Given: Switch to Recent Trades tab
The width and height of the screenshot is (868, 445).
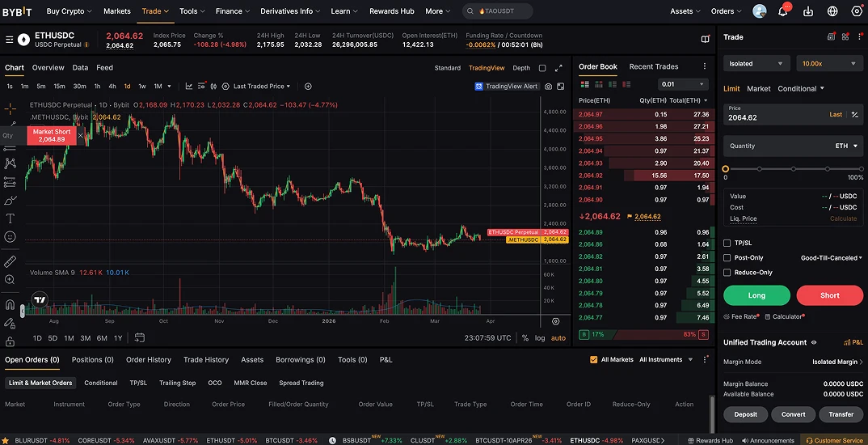Looking at the screenshot, I should (x=654, y=66).
